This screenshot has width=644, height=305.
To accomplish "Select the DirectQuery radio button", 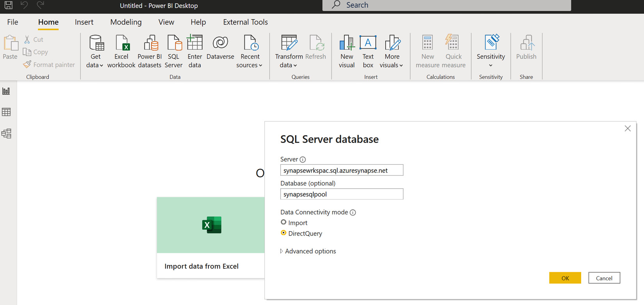I will coord(283,233).
